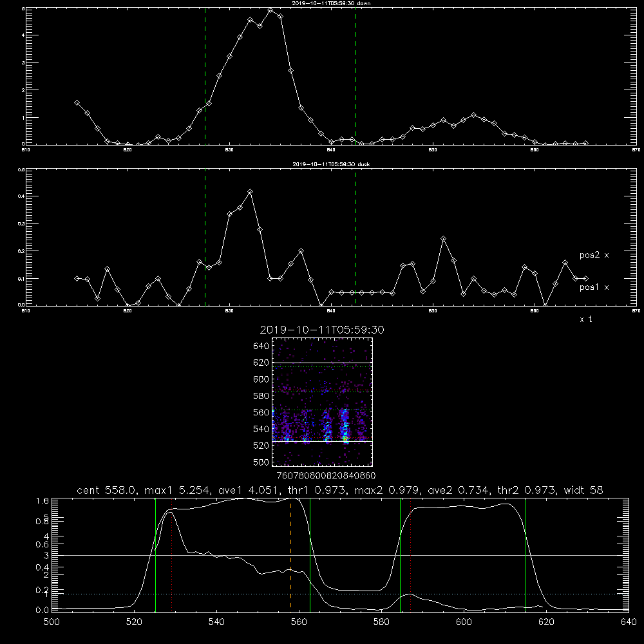Click the left green dashed marker in dusk plot
Viewport: 644px width, 644px height.
[205, 238]
